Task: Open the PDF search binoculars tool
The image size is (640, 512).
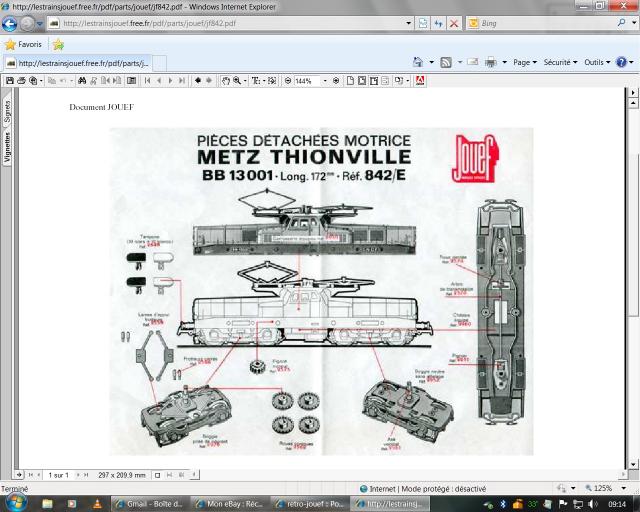Action: point(82,81)
